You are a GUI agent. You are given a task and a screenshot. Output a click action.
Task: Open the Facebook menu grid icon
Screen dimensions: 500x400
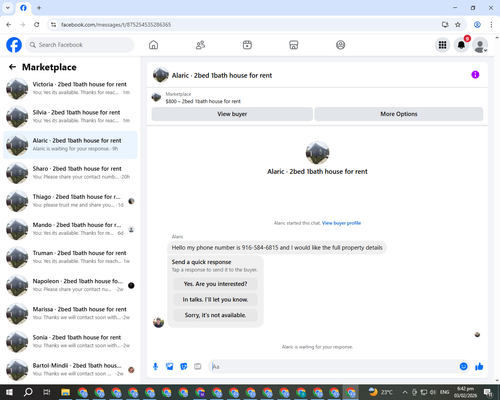(x=442, y=45)
